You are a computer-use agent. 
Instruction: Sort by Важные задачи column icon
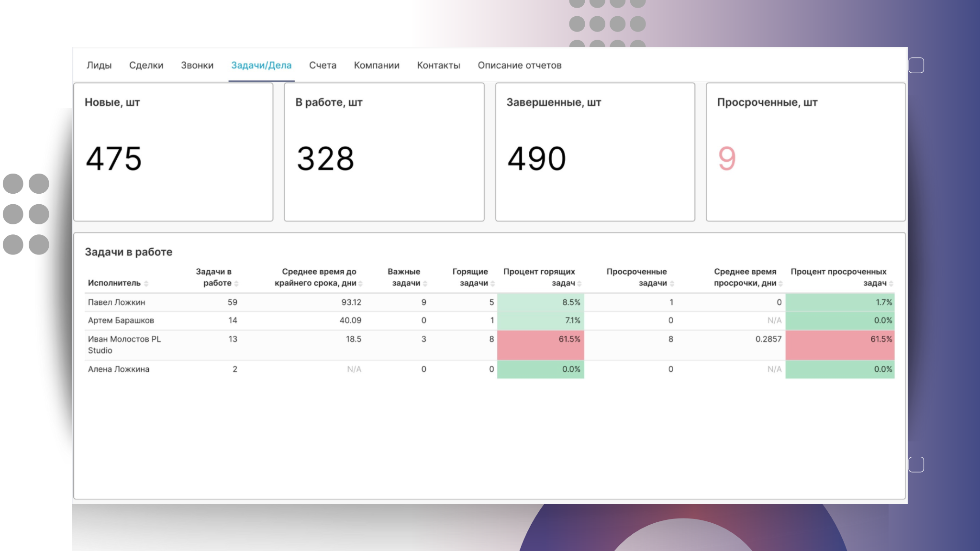coord(425,284)
